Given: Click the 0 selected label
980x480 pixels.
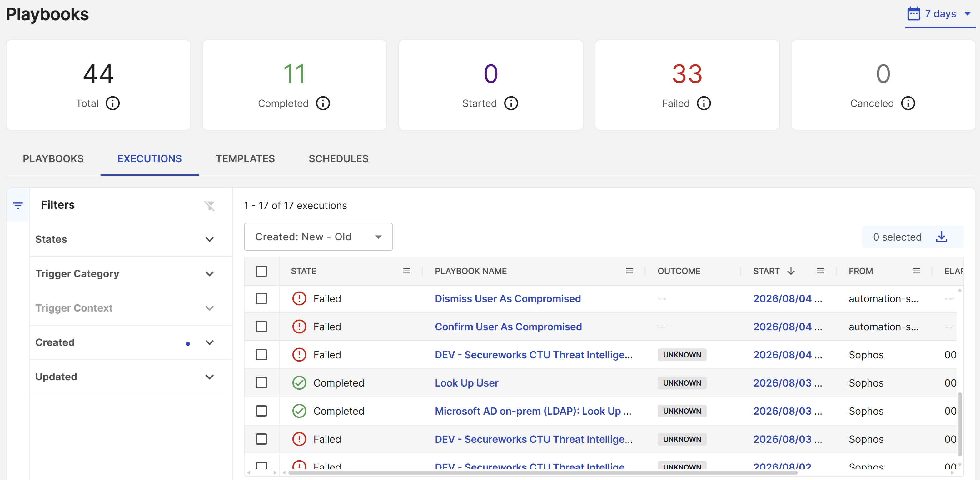Looking at the screenshot, I should [897, 237].
